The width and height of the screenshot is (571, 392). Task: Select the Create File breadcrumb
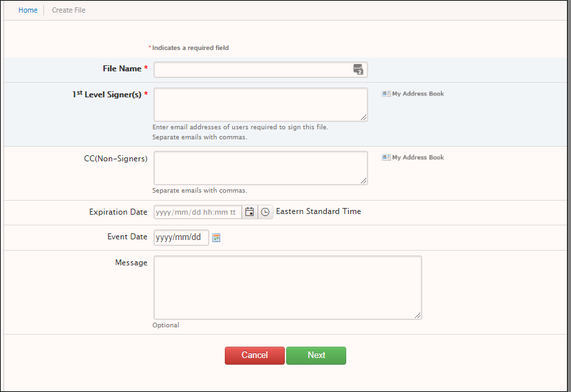[69, 10]
